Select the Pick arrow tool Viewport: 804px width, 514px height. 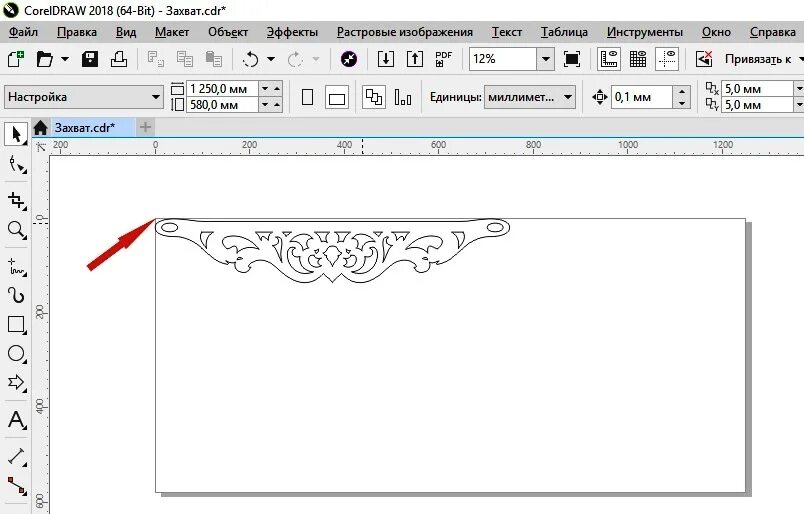point(16,134)
